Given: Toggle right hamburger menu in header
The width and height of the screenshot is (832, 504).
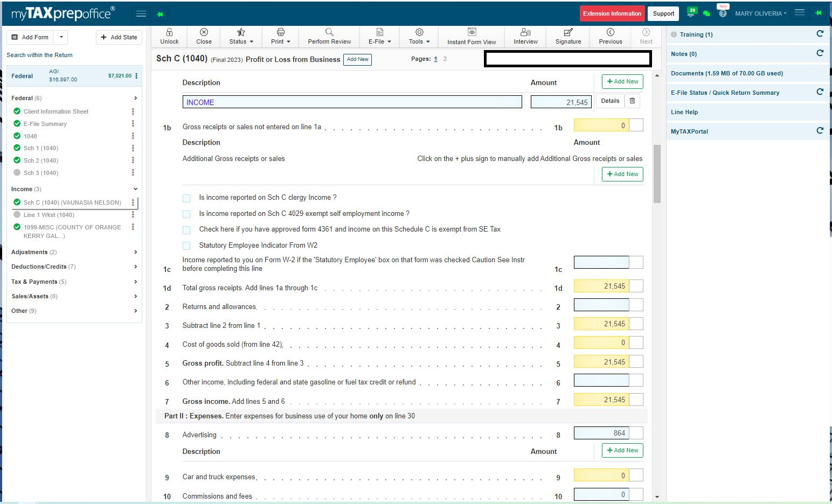Looking at the screenshot, I should [x=800, y=12].
